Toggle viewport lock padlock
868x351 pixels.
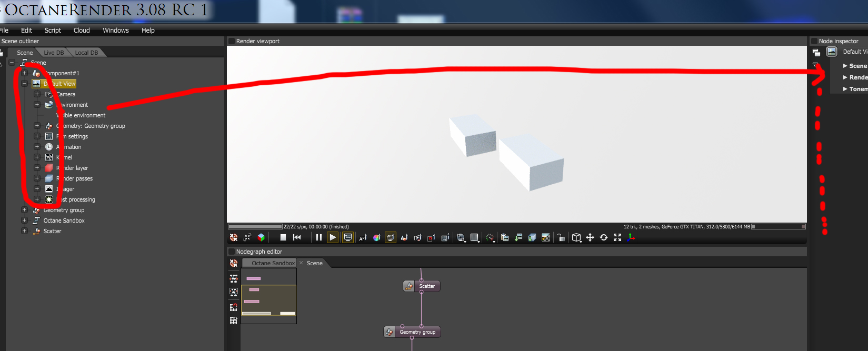[561, 238]
